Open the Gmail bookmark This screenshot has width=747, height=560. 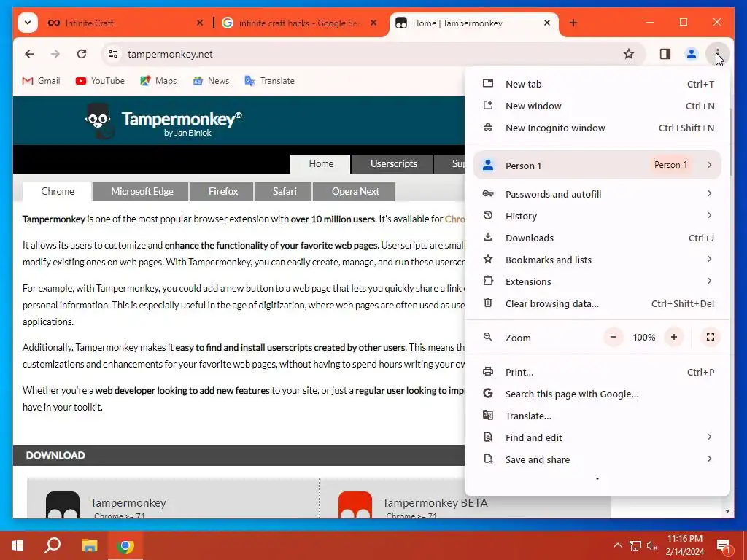click(x=42, y=81)
